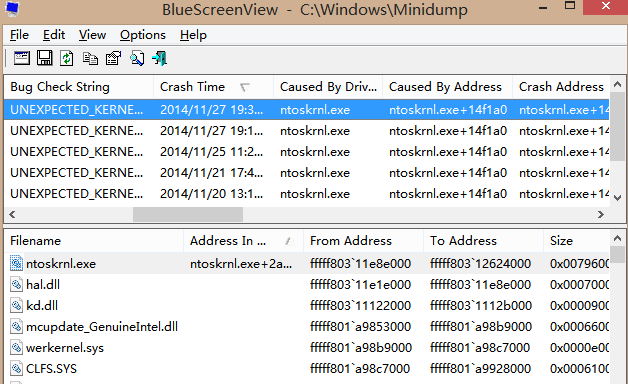Sort by Bug Check String column header
This screenshot has width=628, height=384.
pyautogui.click(x=79, y=87)
